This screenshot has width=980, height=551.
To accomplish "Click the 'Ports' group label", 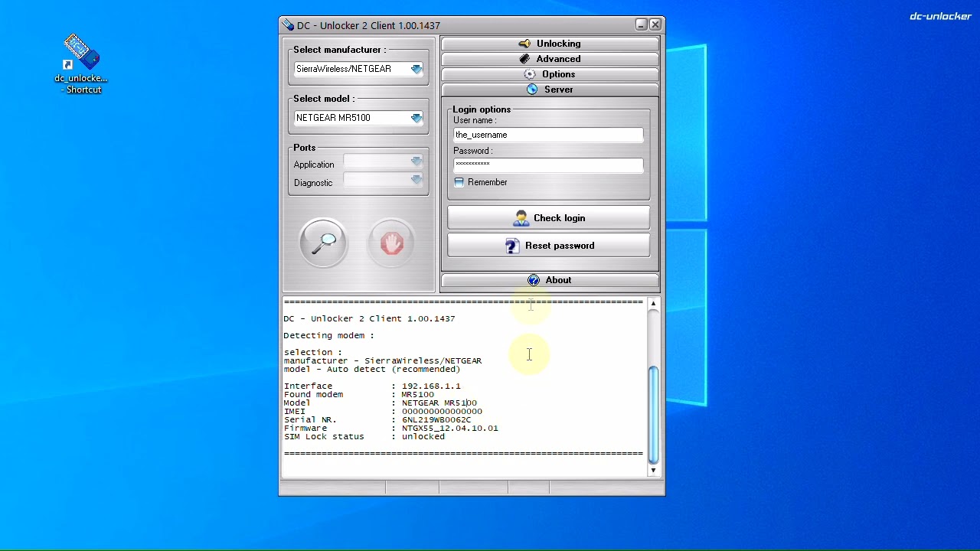I will pyautogui.click(x=304, y=148).
